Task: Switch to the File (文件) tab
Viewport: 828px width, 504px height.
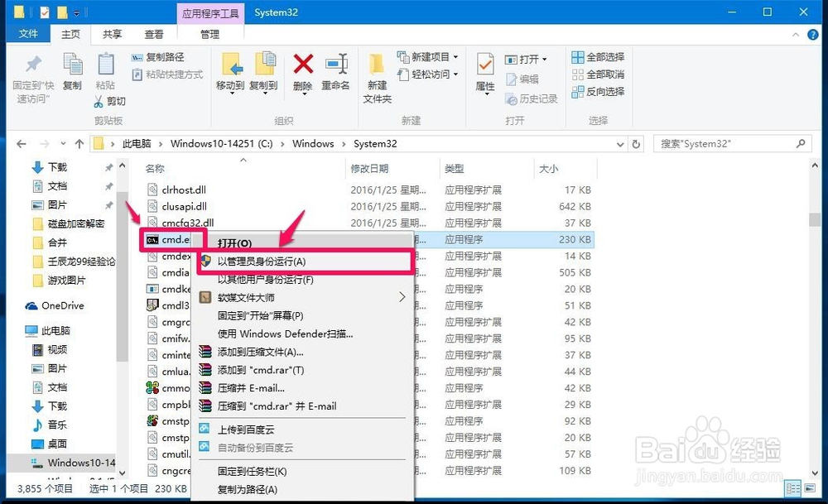Action: click(x=28, y=34)
